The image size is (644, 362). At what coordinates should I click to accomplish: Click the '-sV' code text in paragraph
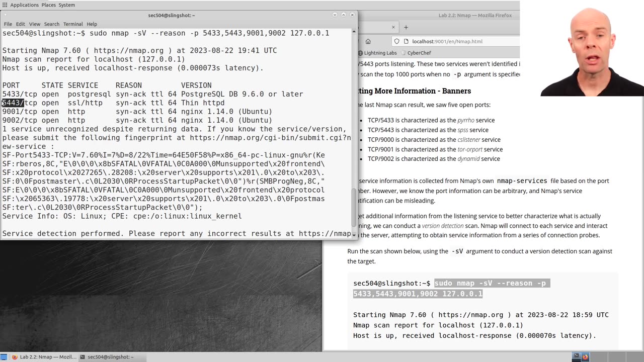tap(457, 251)
